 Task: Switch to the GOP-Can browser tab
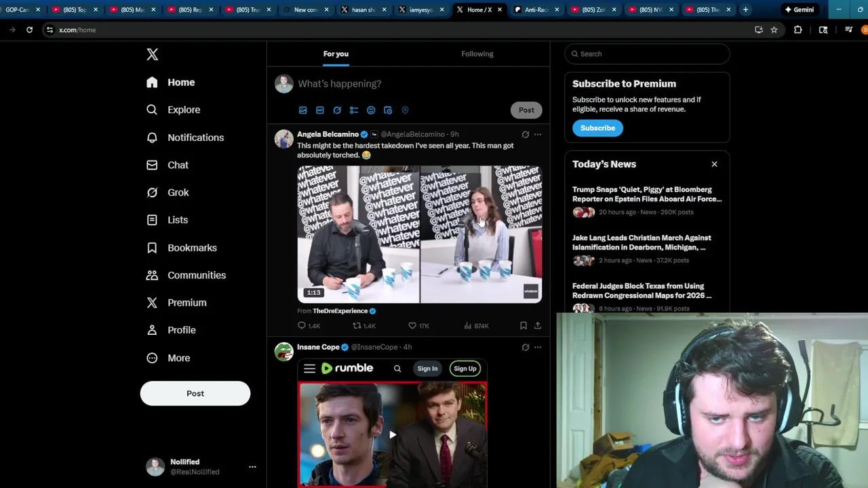(x=17, y=9)
